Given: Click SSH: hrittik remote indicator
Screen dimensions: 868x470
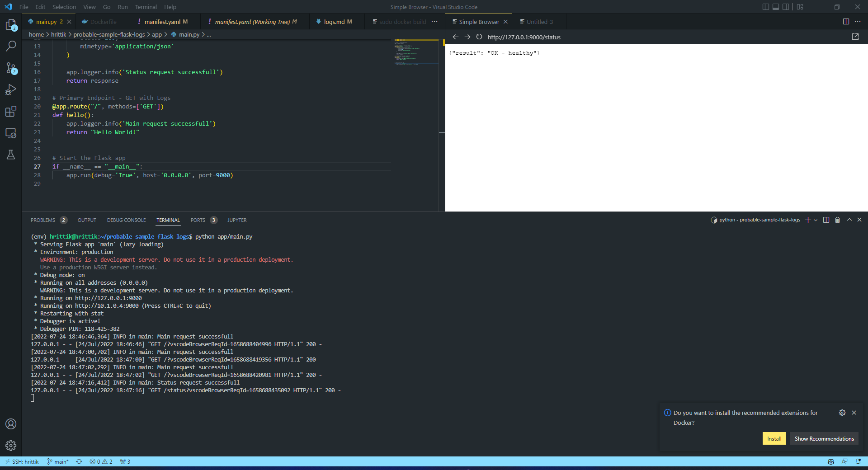Looking at the screenshot, I should tap(22, 461).
